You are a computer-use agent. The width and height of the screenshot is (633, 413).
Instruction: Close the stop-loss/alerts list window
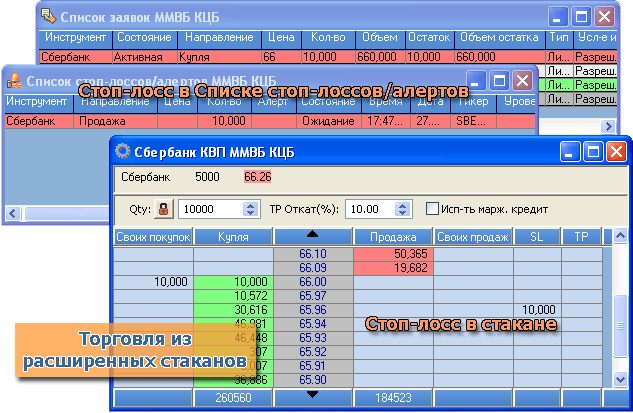click(x=522, y=80)
